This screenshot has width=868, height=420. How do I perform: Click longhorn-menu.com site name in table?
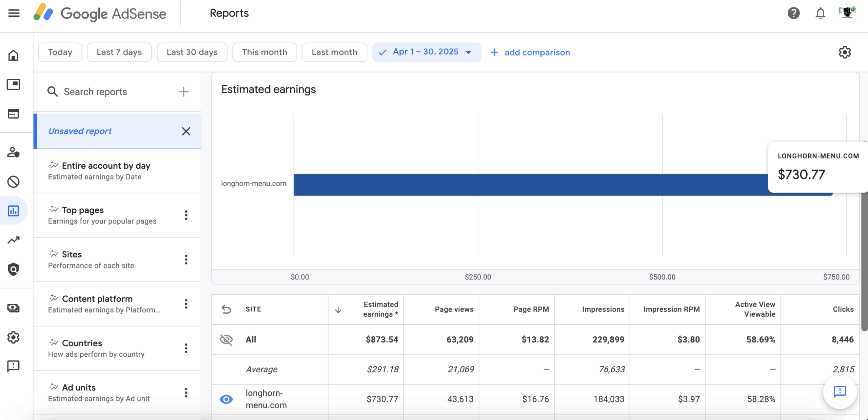tap(266, 399)
